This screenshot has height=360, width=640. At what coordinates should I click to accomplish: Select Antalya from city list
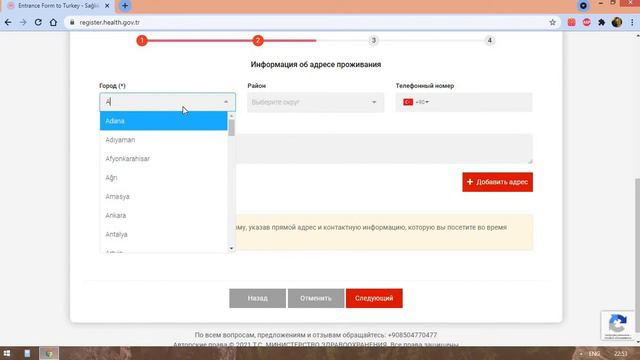(164, 234)
